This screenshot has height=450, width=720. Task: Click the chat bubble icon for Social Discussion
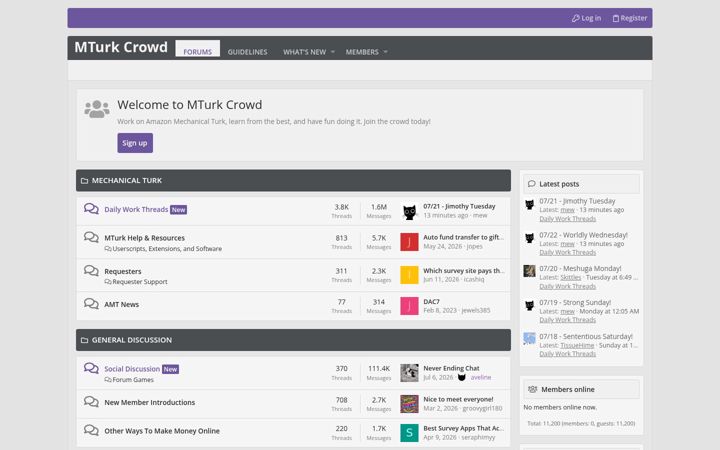pyautogui.click(x=91, y=368)
